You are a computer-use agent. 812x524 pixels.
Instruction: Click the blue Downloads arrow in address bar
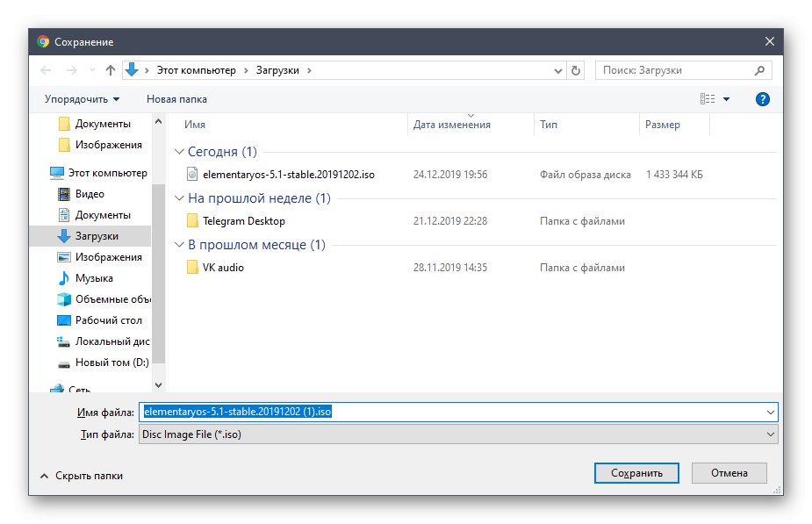[x=132, y=70]
